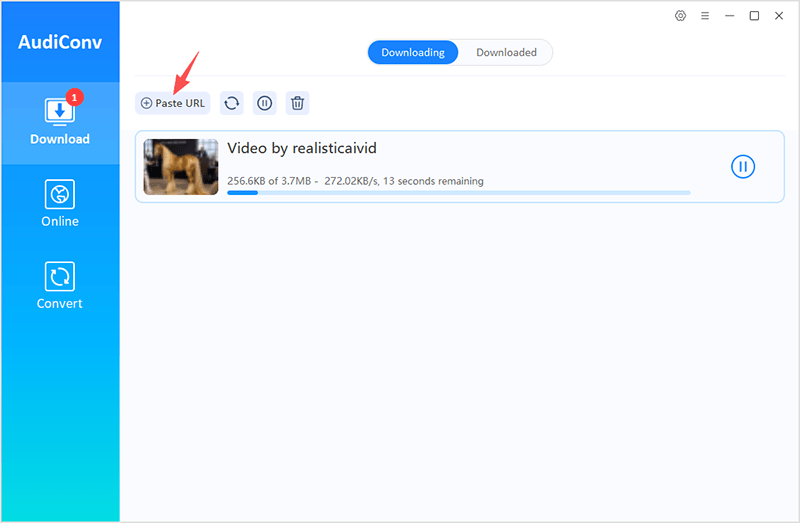Open the Online section in sidebar
Screen dimensions: 800x523
60,204
